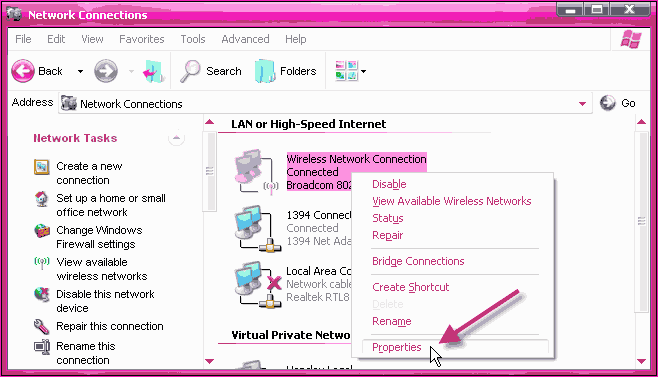Viewport: 658px width, 377px height.
Task: Click the Folders button label
Action: 298,71
